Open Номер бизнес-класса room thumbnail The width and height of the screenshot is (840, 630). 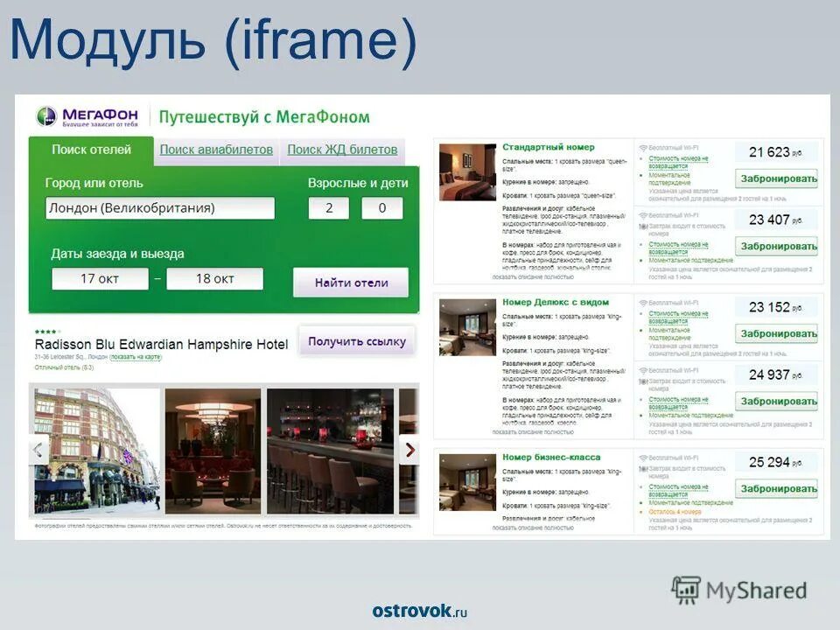click(467, 482)
